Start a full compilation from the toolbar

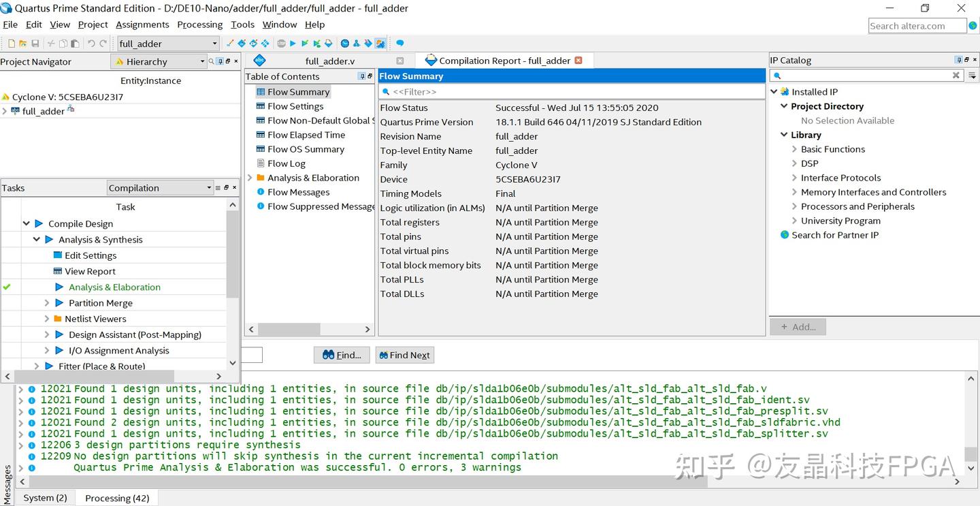pos(293,43)
